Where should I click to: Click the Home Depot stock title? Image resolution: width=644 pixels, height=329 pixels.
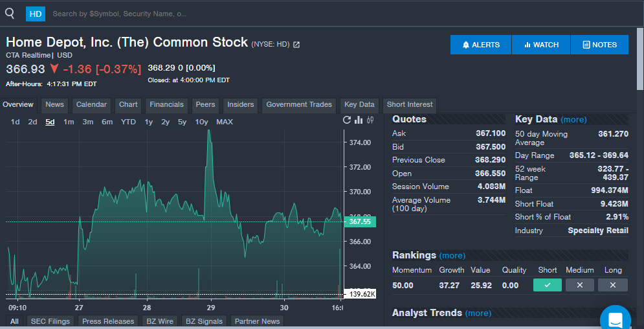[127, 42]
